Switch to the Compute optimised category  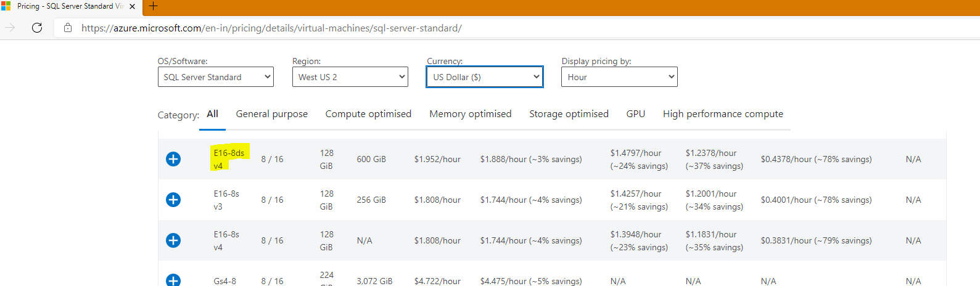(x=368, y=114)
